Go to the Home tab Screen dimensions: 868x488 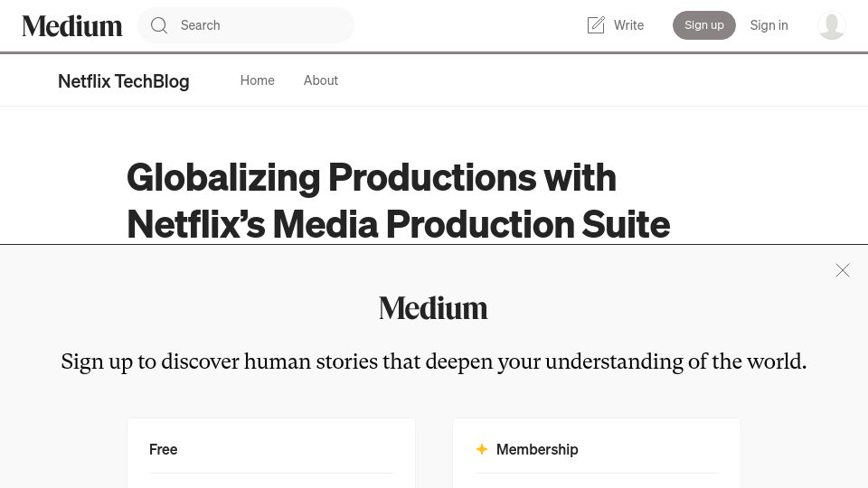(257, 80)
